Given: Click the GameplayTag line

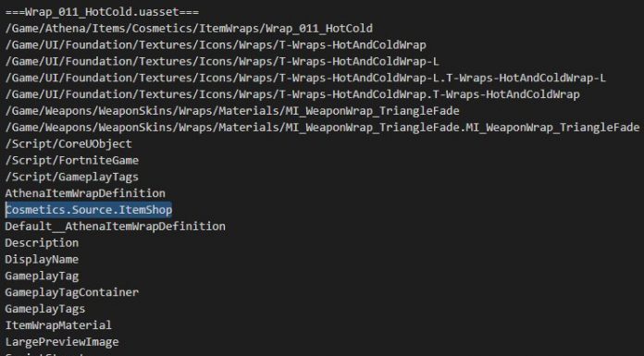Looking at the screenshot, I should click(42, 276).
